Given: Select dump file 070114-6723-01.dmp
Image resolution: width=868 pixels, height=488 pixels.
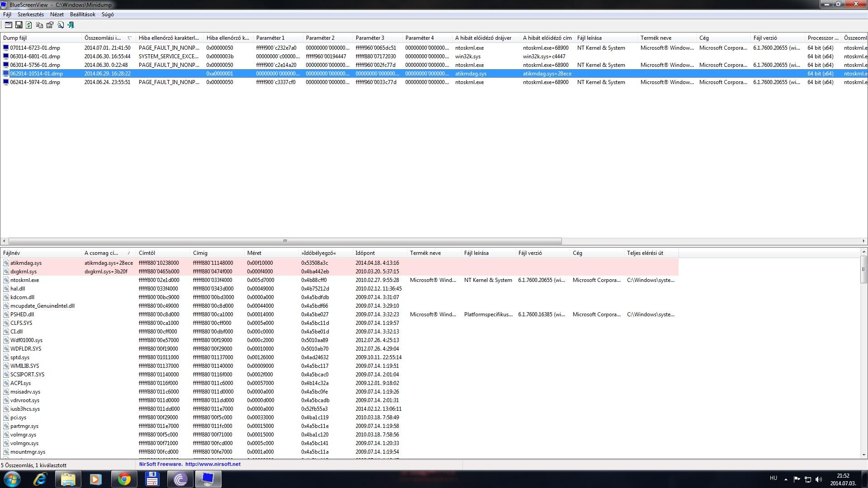Looking at the screenshot, I should coord(35,48).
